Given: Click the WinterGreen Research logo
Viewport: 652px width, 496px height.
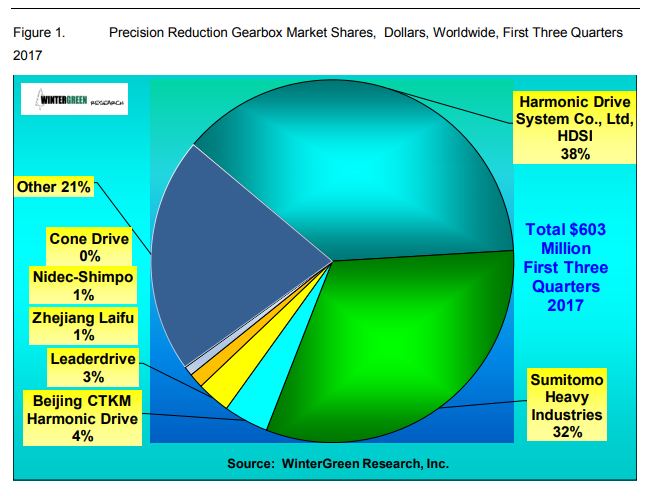Looking at the screenshot, I should [x=74, y=99].
